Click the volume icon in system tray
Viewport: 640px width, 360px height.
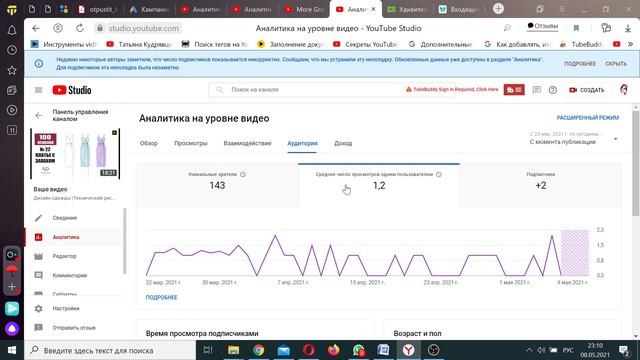pyautogui.click(x=541, y=350)
